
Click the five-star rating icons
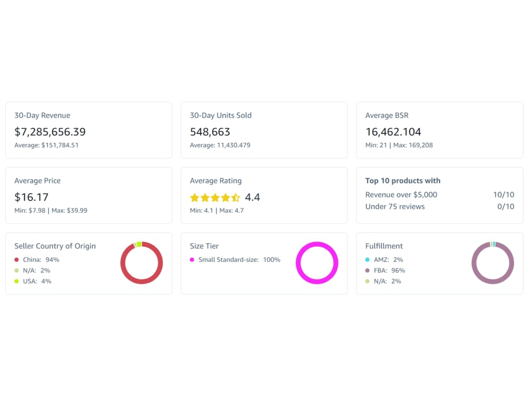[x=215, y=197]
